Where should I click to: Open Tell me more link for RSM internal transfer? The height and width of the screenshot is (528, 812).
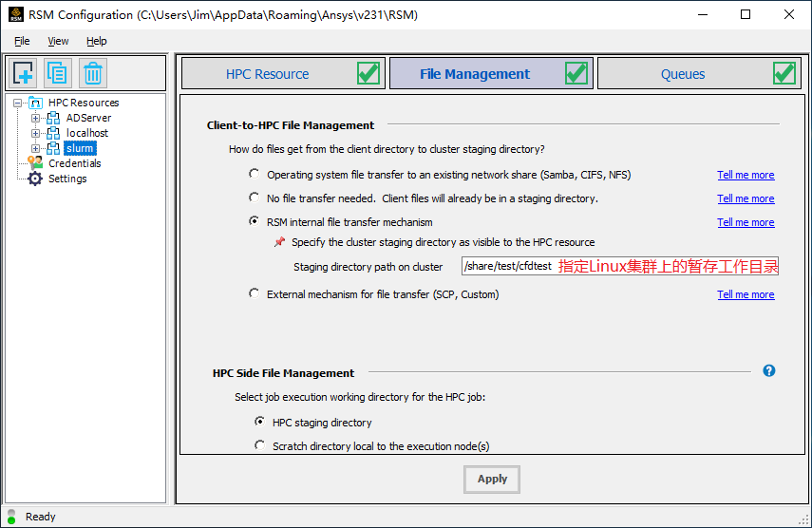point(746,222)
